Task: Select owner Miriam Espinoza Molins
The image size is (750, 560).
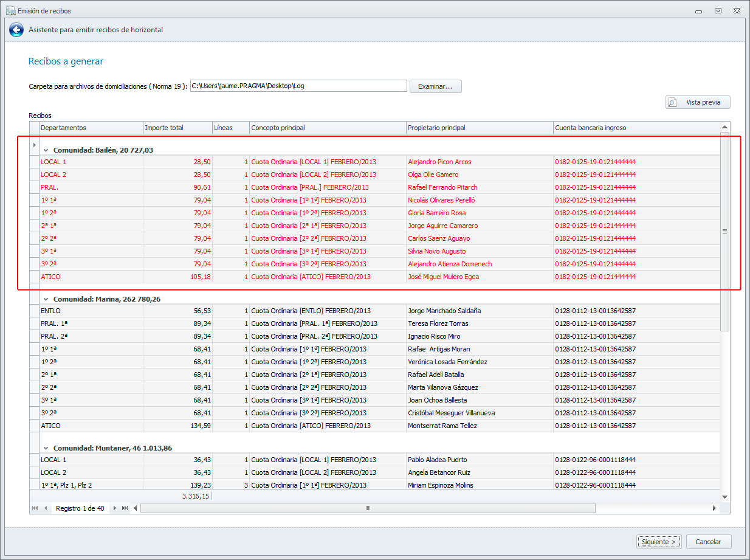Action: (x=441, y=485)
